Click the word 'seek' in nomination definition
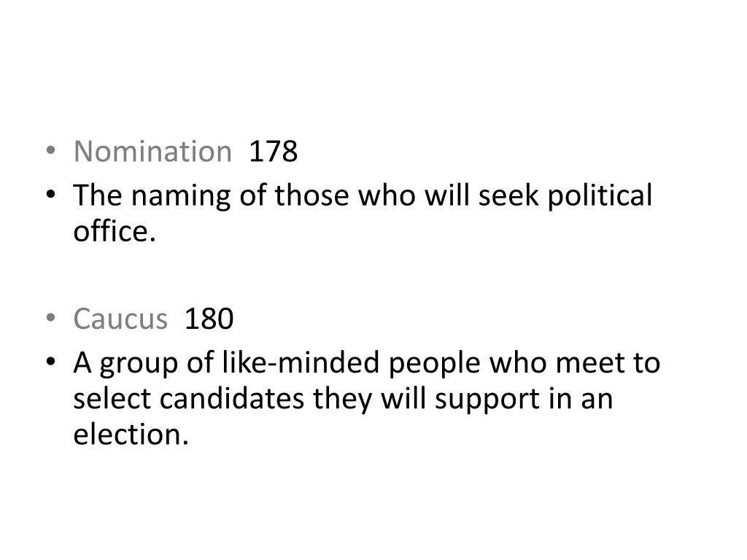The image size is (747, 560). (508, 195)
